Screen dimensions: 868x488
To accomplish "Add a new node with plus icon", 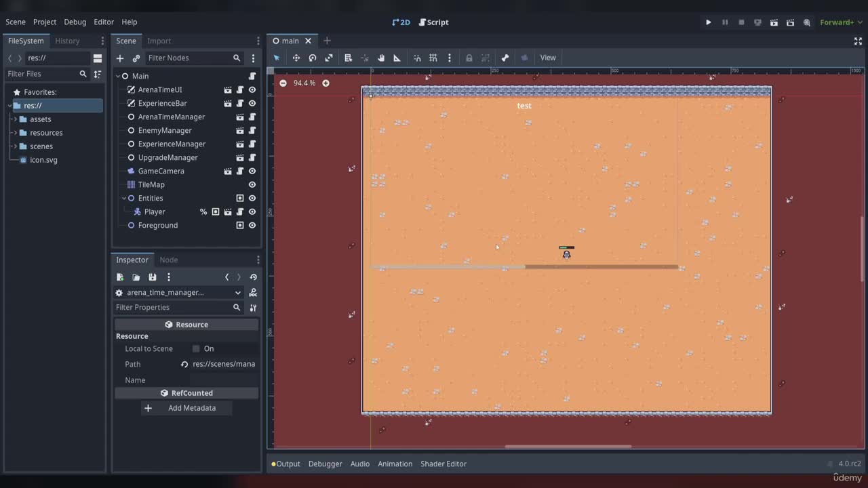I will [120, 58].
